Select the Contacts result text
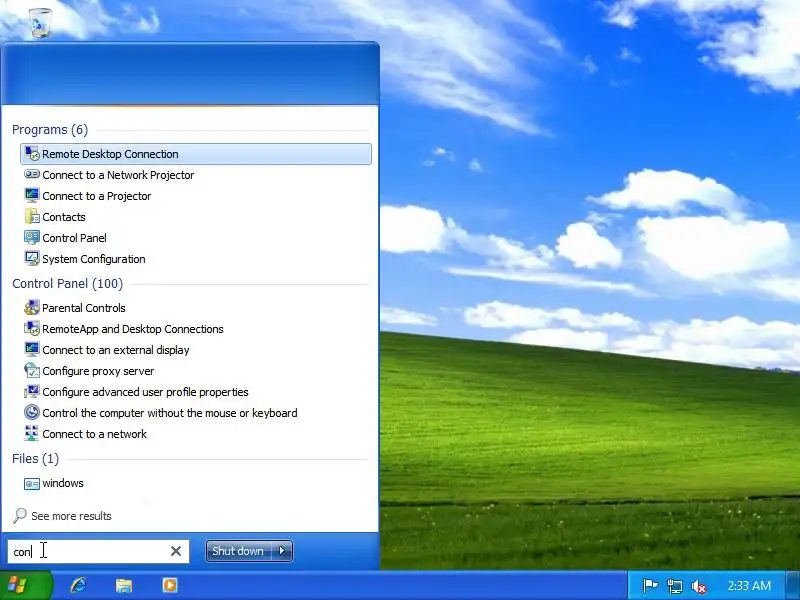 [x=64, y=217]
